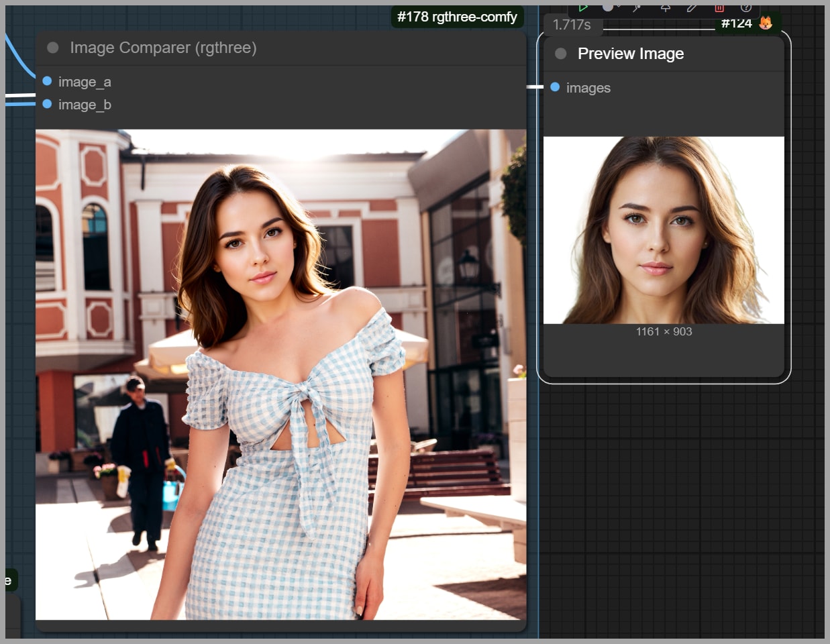
Task: Select the Preview Image node title
Action: tap(630, 54)
